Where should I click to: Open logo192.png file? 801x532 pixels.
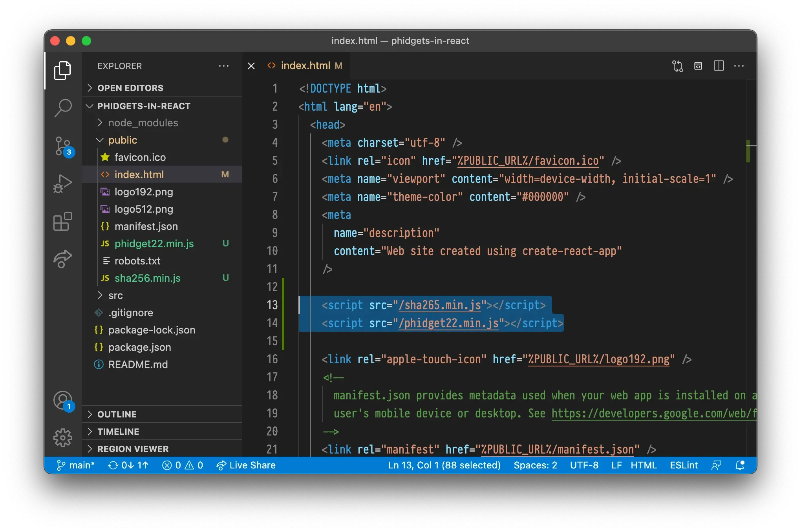[x=162, y=192]
